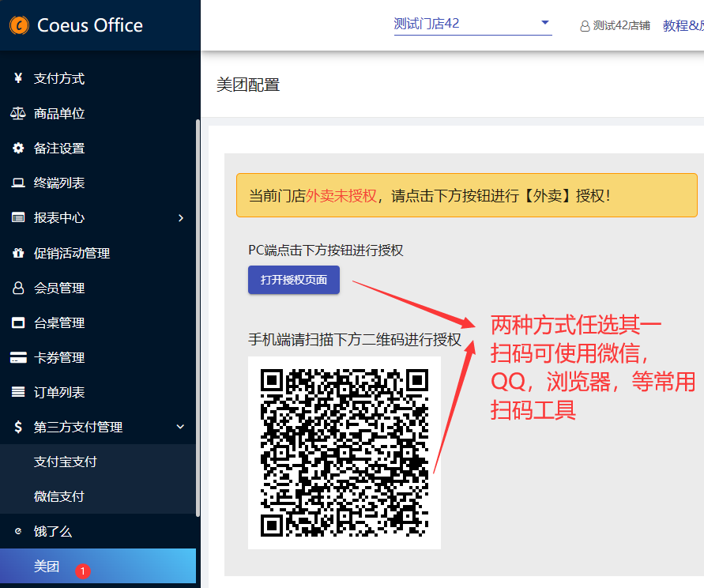Collapse the 第三方支付管理 section chevron

[181, 427]
